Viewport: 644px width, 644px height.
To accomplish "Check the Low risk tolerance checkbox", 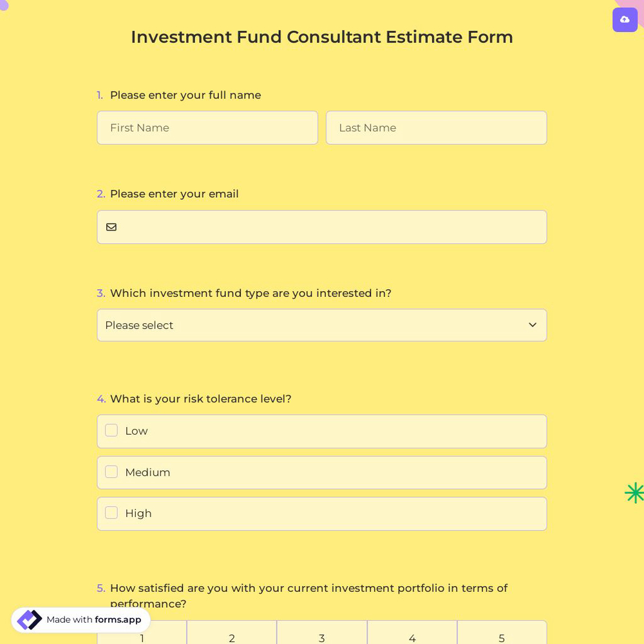I will pos(111,430).
